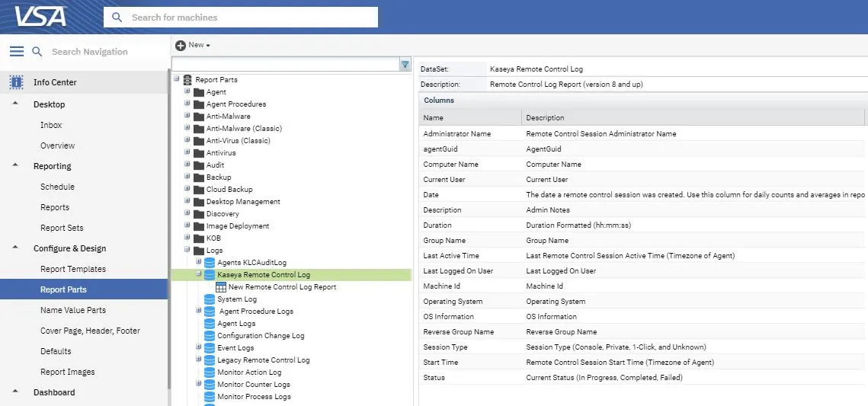Image resolution: width=868 pixels, height=406 pixels.
Task: Click the New Remote Control Log Report table icon
Action: pyautogui.click(x=221, y=287)
